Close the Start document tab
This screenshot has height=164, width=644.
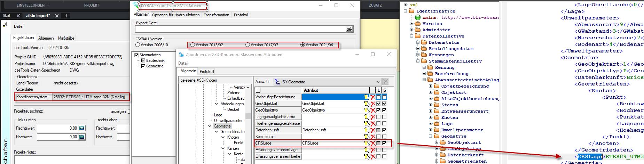[x=18, y=16]
